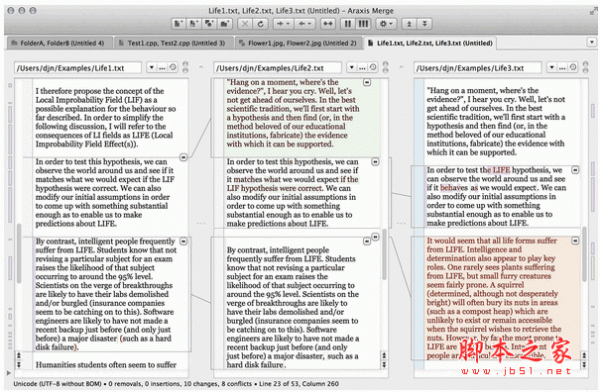Click the /Users/djn/Examples/Life2.txt path field
Image resolution: width=600 pixels, height=392 pixels.
[277, 68]
